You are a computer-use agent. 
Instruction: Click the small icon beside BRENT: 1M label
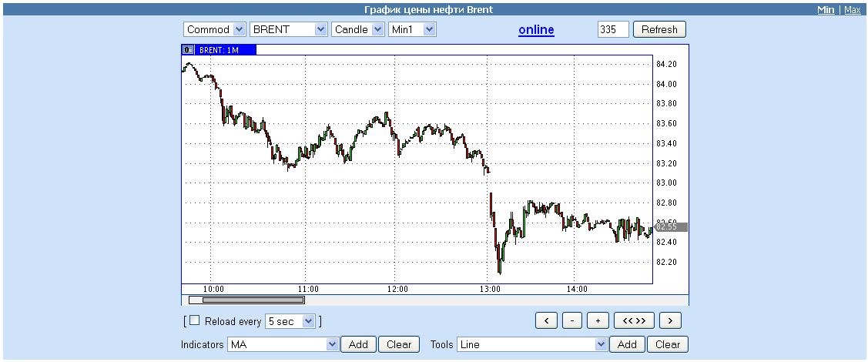(188, 50)
